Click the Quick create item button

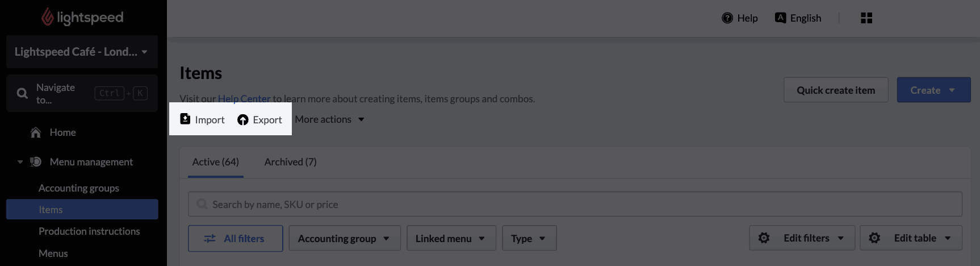836,90
